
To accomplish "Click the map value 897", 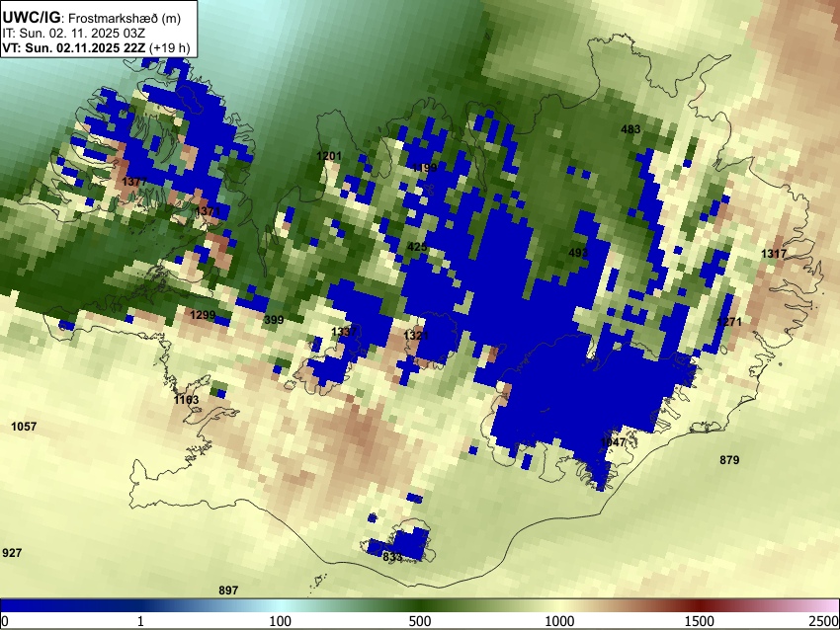I will [x=228, y=591].
